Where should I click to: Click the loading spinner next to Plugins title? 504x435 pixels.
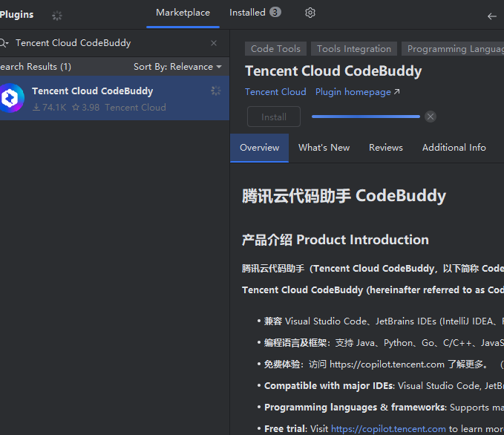[x=57, y=16]
